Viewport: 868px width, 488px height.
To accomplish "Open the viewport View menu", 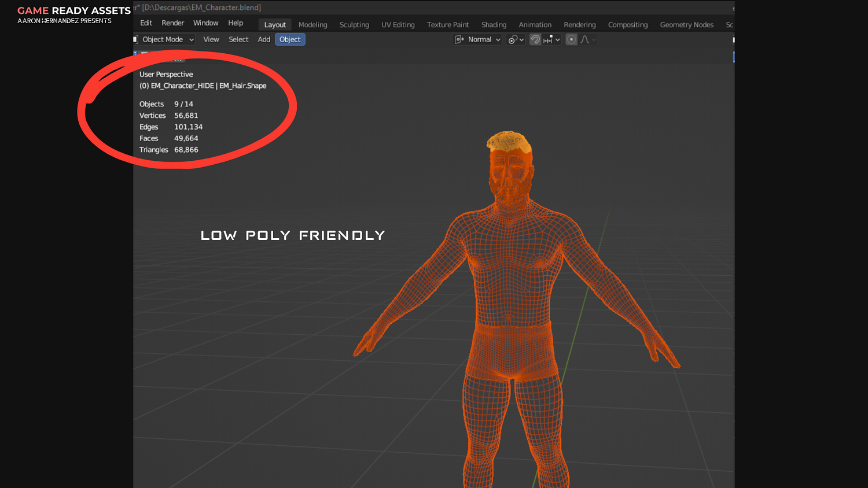I will coord(211,39).
